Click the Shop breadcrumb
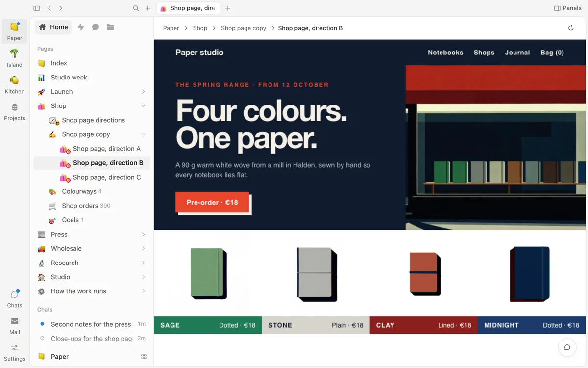588x368 pixels. pyautogui.click(x=200, y=28)
